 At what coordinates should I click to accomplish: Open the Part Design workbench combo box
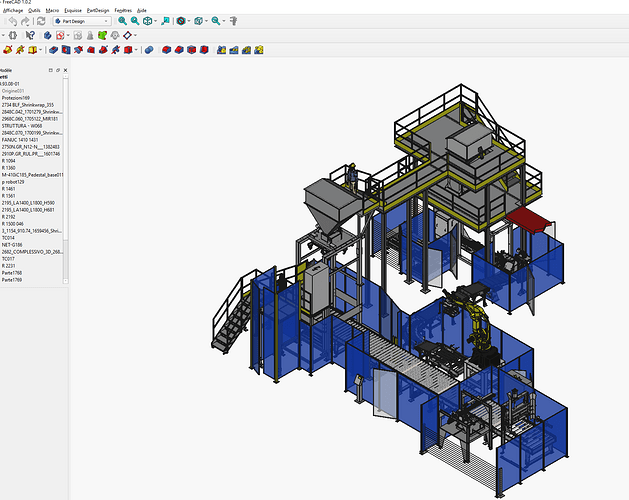pos(82,21)
